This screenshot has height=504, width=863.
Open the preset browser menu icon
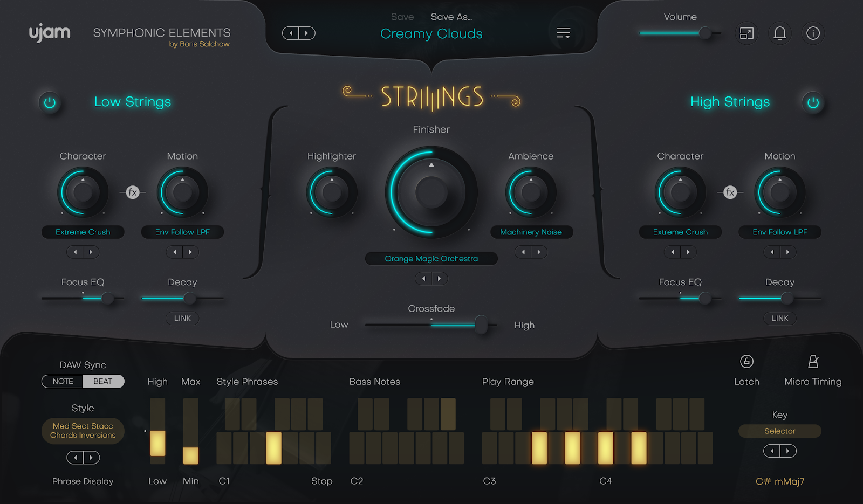[x=563, y=33]
